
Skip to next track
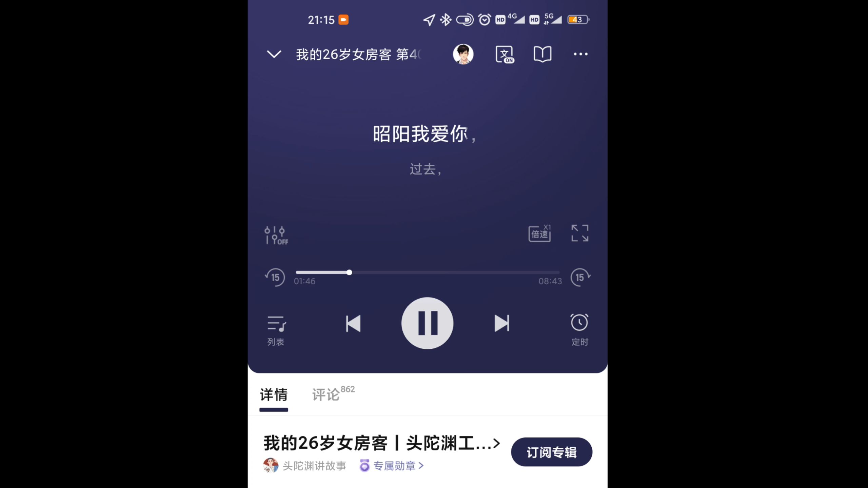point(501,323)
